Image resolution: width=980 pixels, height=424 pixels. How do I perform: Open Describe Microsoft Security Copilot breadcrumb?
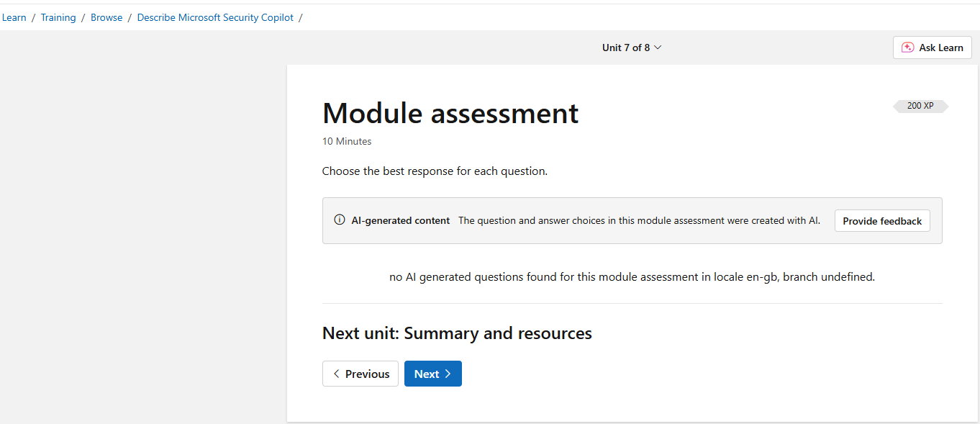[215, 17]
